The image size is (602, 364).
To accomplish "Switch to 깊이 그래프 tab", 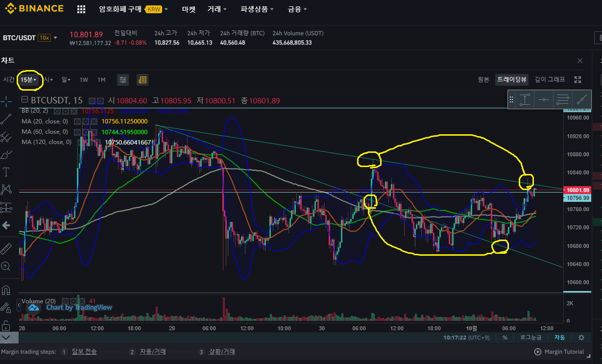I will click(550, 79).
